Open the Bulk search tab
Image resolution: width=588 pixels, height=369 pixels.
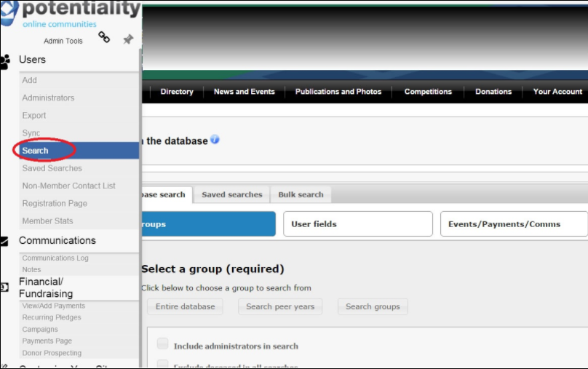301,195
